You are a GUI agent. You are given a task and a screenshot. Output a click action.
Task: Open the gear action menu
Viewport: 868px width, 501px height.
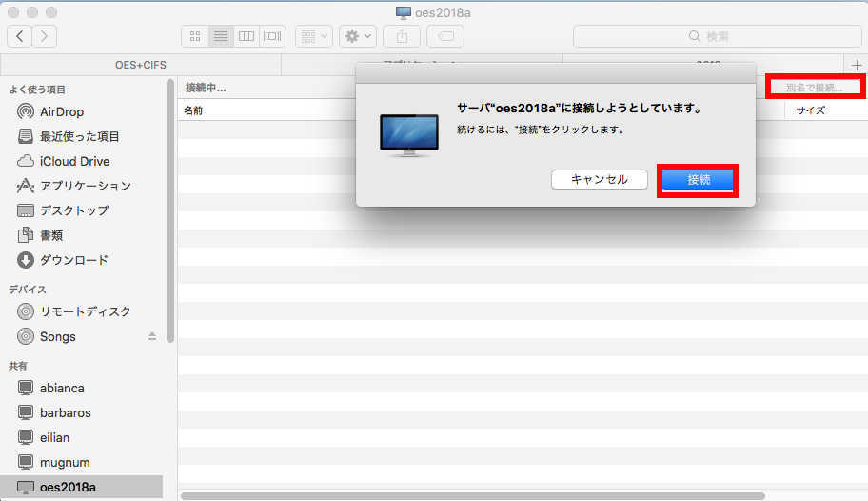(x=358, y=36)
